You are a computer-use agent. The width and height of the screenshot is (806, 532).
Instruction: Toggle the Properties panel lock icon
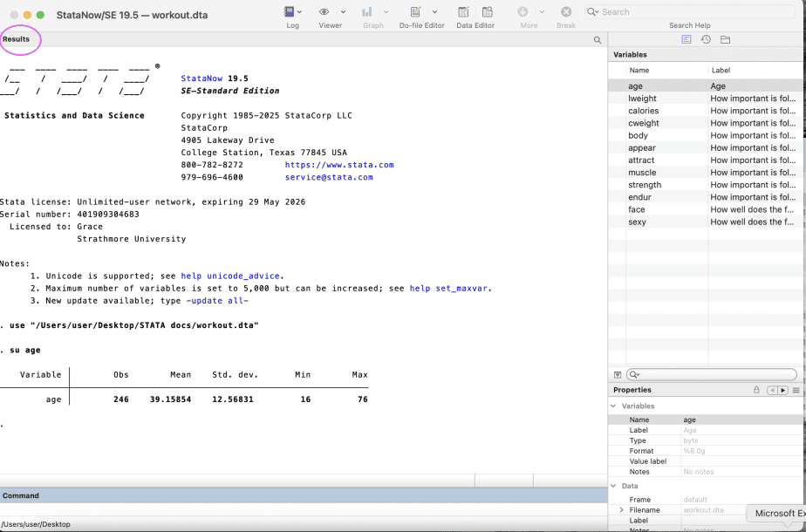click(756, 390)
